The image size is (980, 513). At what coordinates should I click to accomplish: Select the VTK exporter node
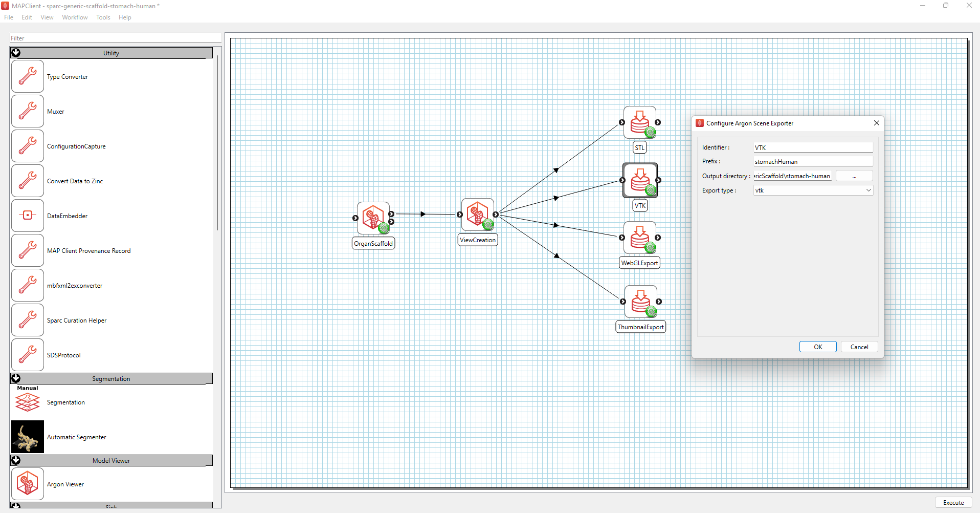(x=640, y=180)
